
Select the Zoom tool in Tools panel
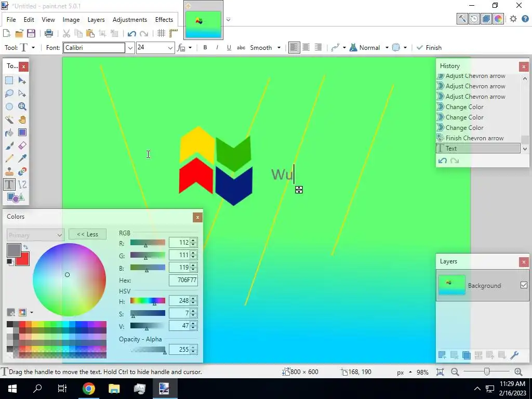[x=22, y=106]
